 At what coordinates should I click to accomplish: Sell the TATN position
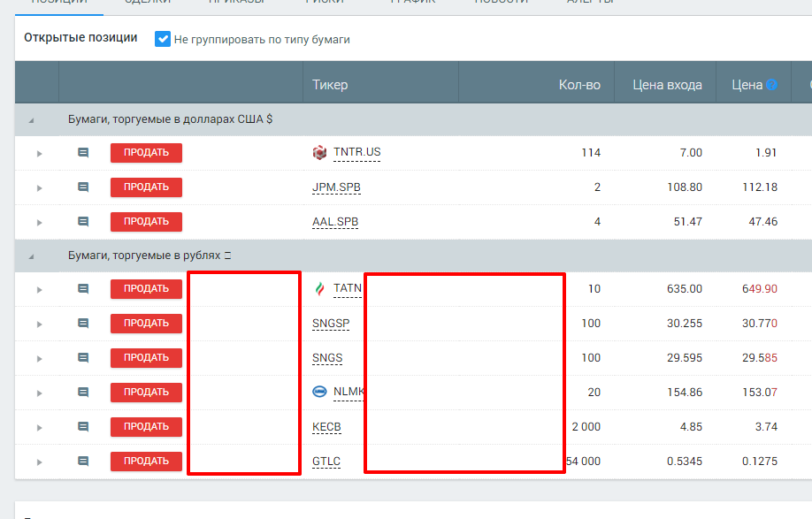click(146, 289)
